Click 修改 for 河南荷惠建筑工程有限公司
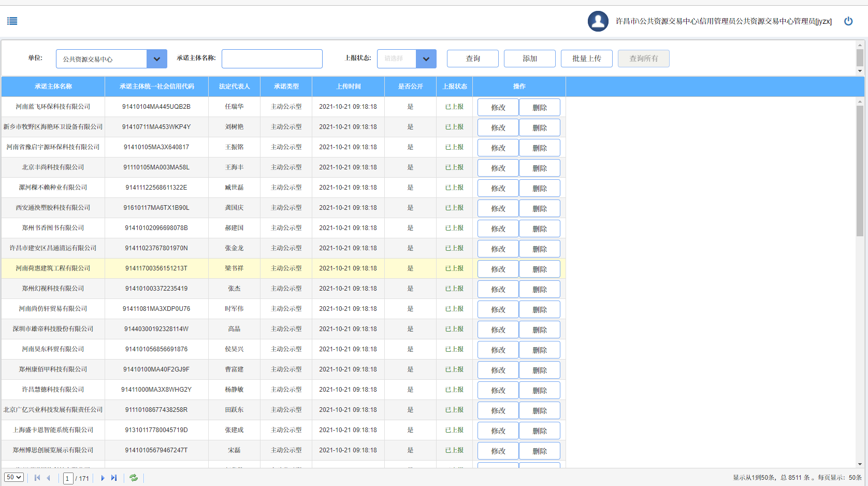This screenshot has width=868, height=486. tap(498, 269)
